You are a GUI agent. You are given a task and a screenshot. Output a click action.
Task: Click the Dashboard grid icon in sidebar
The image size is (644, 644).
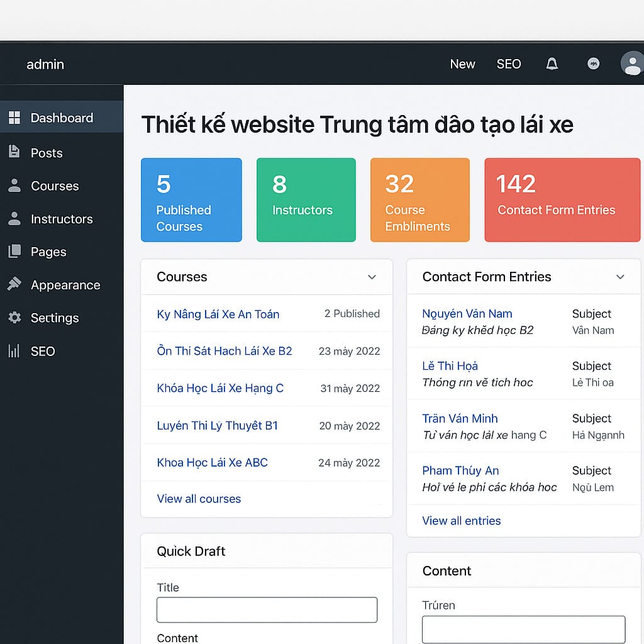click(x=14, y=118)
